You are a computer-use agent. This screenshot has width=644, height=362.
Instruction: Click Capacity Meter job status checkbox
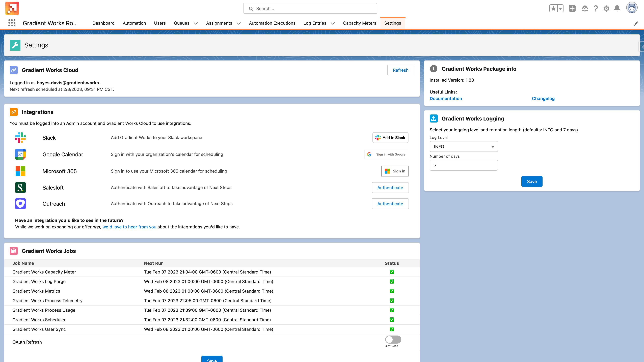point(392,272)
